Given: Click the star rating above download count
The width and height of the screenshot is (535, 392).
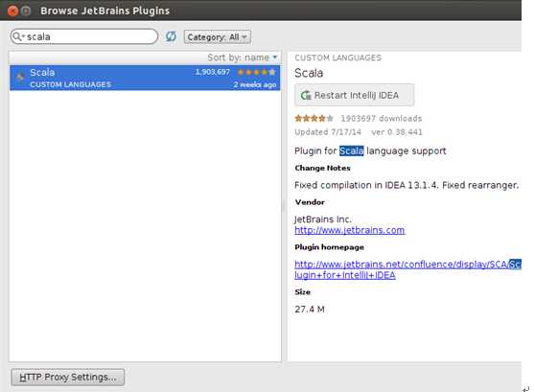Looking at the screenshot, I should point(314,119).
